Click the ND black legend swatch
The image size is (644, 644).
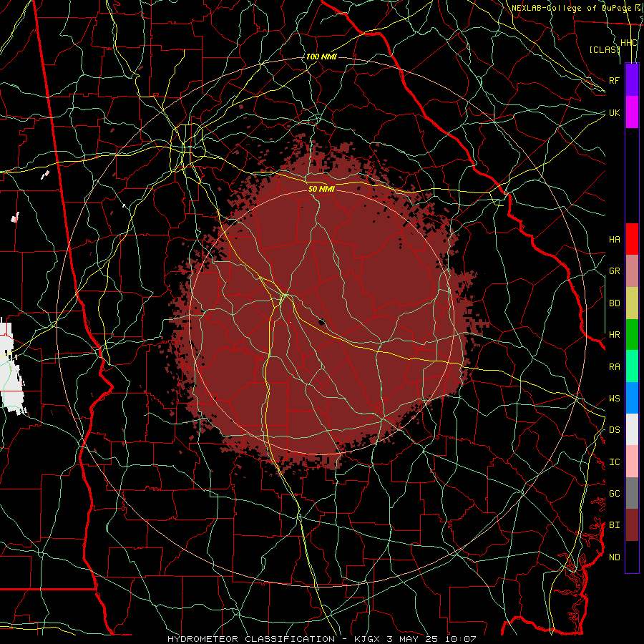pyautogui.click(x=632, y=557)
